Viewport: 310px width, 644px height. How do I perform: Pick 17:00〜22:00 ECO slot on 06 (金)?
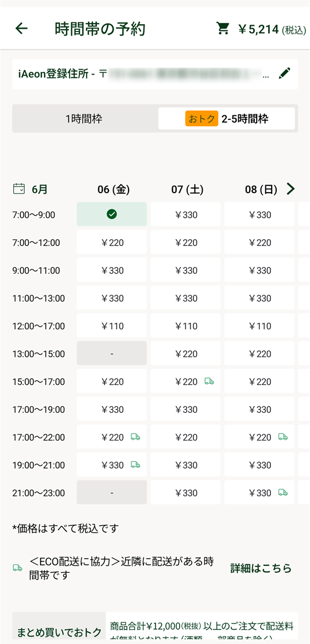(111, 437)
